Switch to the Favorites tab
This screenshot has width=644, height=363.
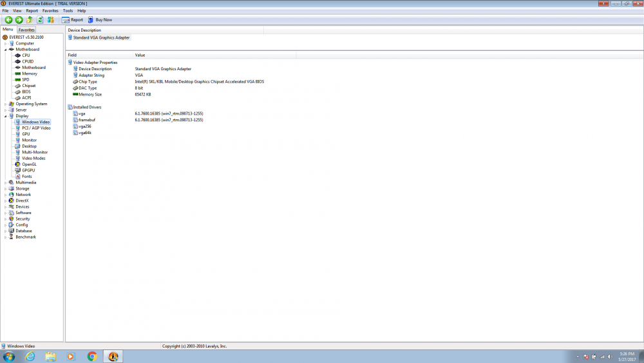point(26,30)
